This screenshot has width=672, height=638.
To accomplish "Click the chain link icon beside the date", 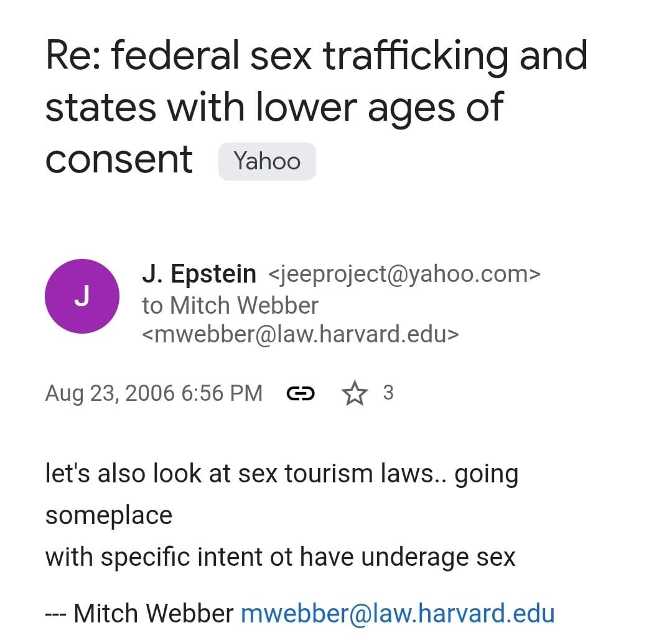I will [x=300, y=393].
